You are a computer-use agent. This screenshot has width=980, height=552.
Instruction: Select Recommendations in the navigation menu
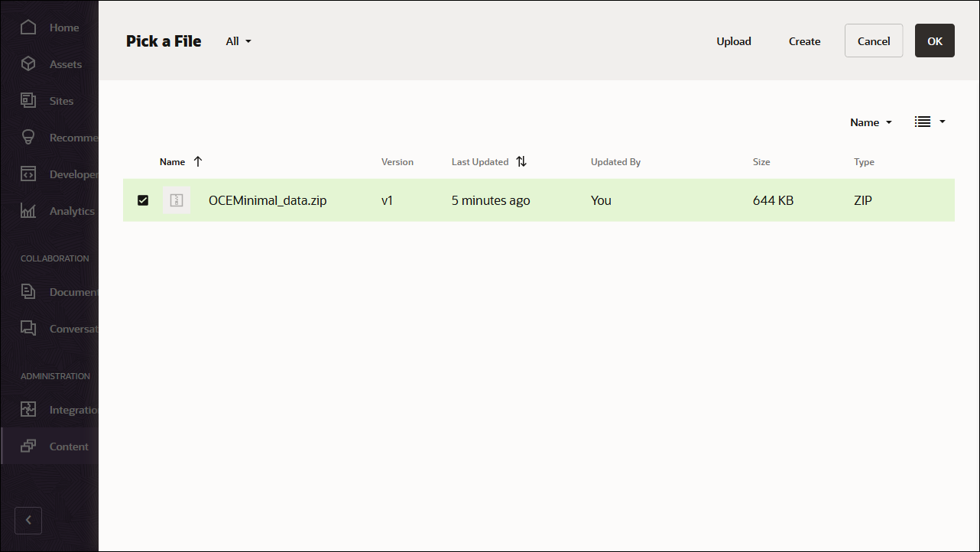pyautogui.click(x=28, y=137)
